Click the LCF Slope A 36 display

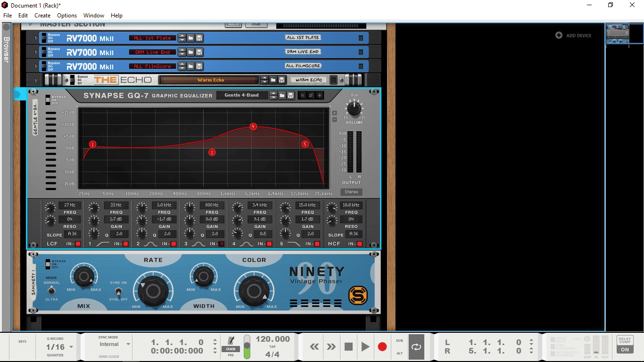pyautogui.click(x=73, y=234)
